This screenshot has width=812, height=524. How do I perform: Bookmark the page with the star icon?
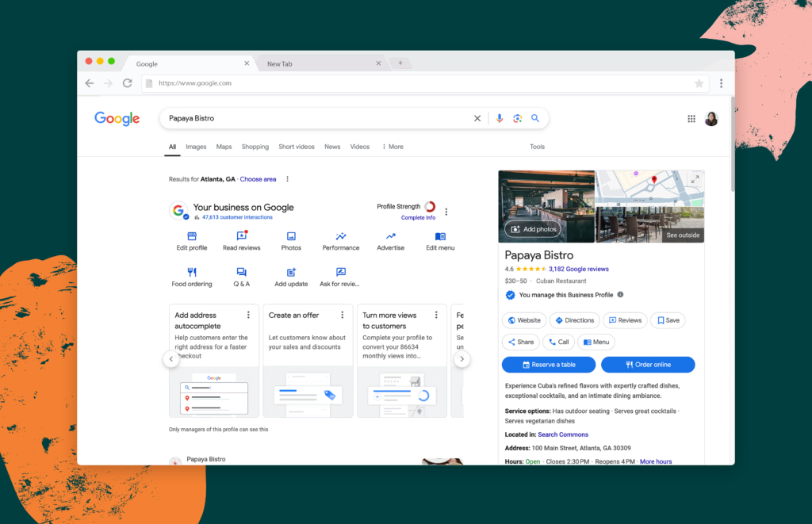[699, 83]
